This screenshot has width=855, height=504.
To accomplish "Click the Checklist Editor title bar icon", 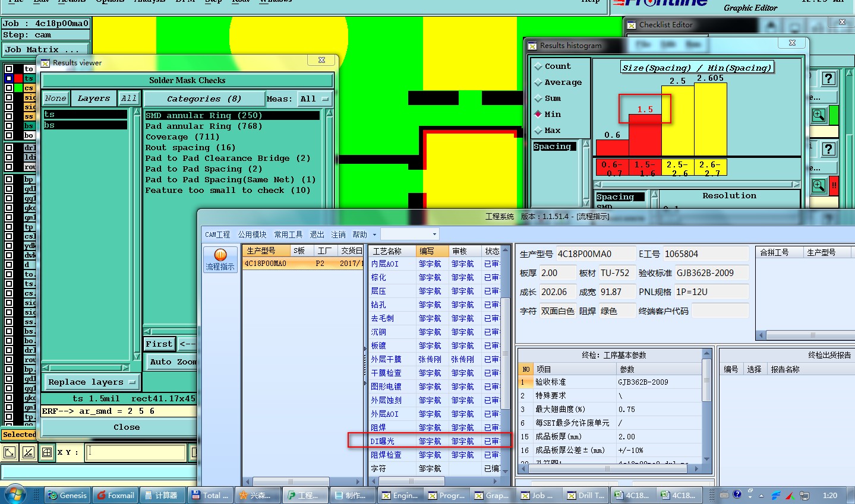I will click(632, 25).
